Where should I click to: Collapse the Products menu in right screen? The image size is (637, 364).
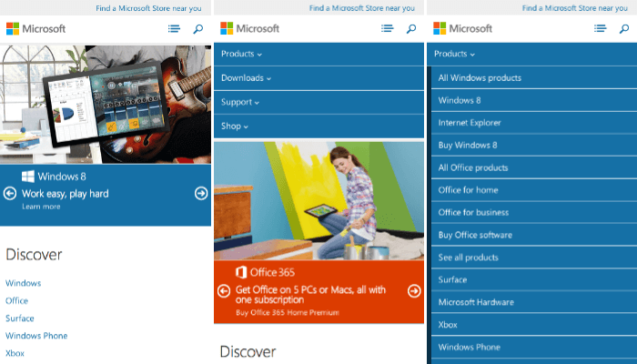click(x=531, y=54)
